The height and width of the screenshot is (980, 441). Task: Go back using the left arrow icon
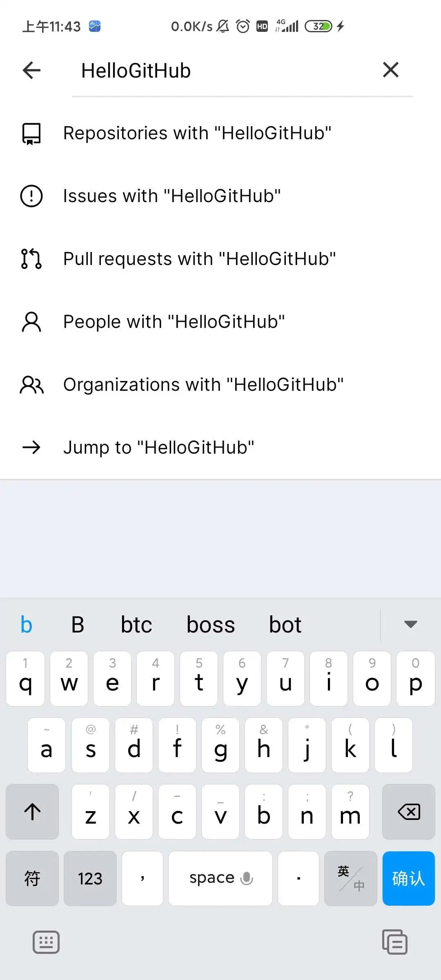click(x=31, y=70)
